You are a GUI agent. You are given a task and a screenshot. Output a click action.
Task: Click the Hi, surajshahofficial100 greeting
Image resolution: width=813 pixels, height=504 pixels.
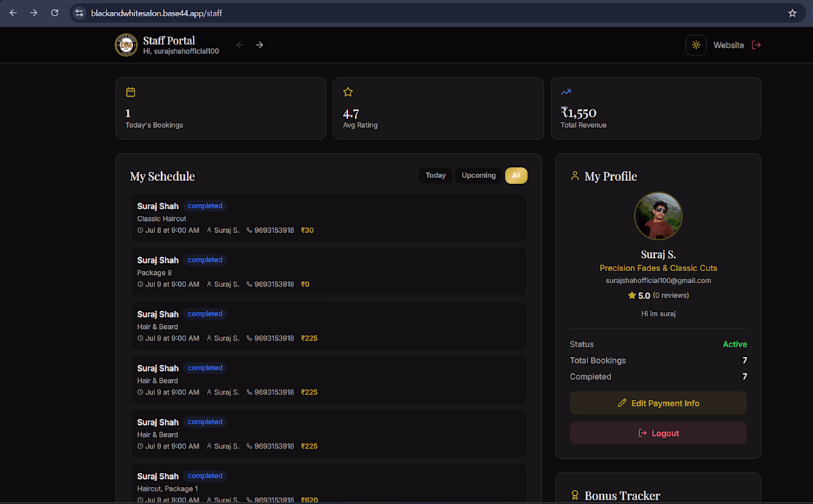point(181,51)
